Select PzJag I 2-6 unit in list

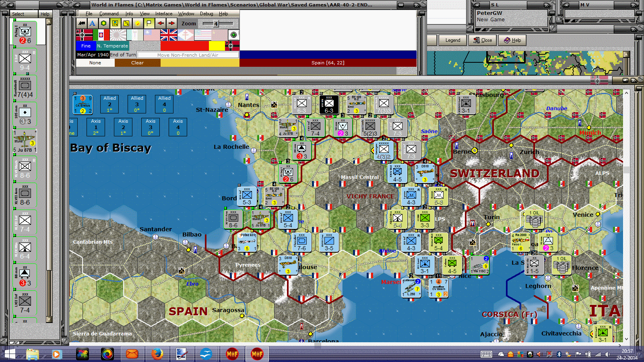(25, 33)
